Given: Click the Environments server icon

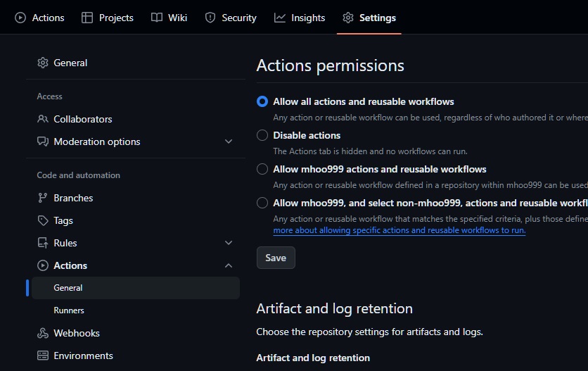Looking at the screenshot, I should 43,356.
